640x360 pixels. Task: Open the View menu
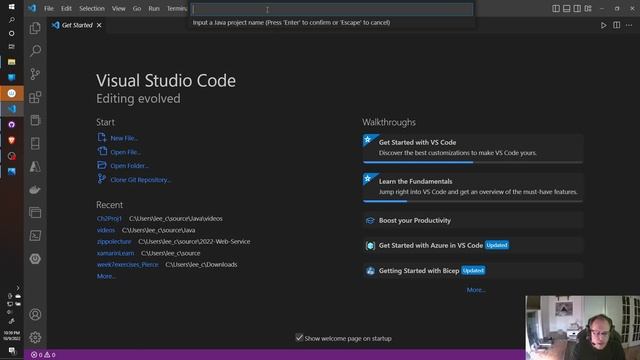click(119, 8)
